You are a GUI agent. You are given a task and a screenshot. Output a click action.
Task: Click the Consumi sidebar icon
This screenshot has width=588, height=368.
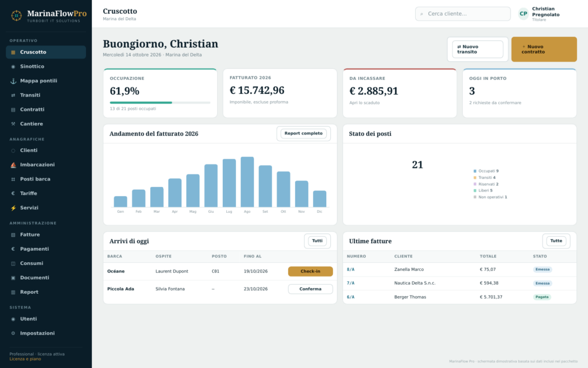click(x=13, y=263)
